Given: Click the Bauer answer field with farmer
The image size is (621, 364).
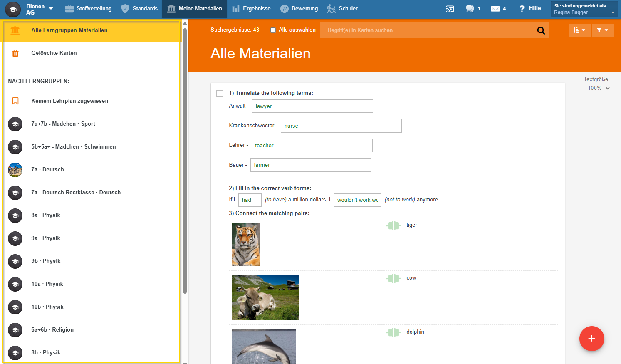Looking at the screenshot, I should point(311,165).
